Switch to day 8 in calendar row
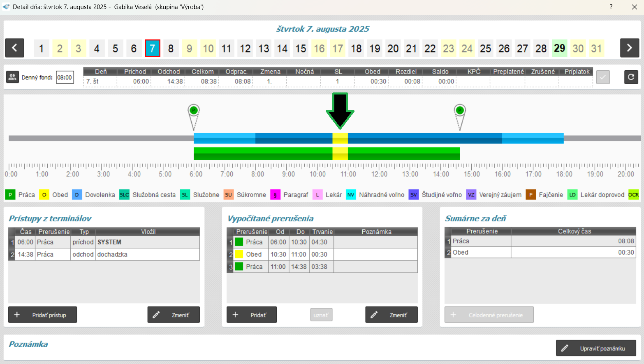This screenshot has width=644, height=364. coord(171,48)
